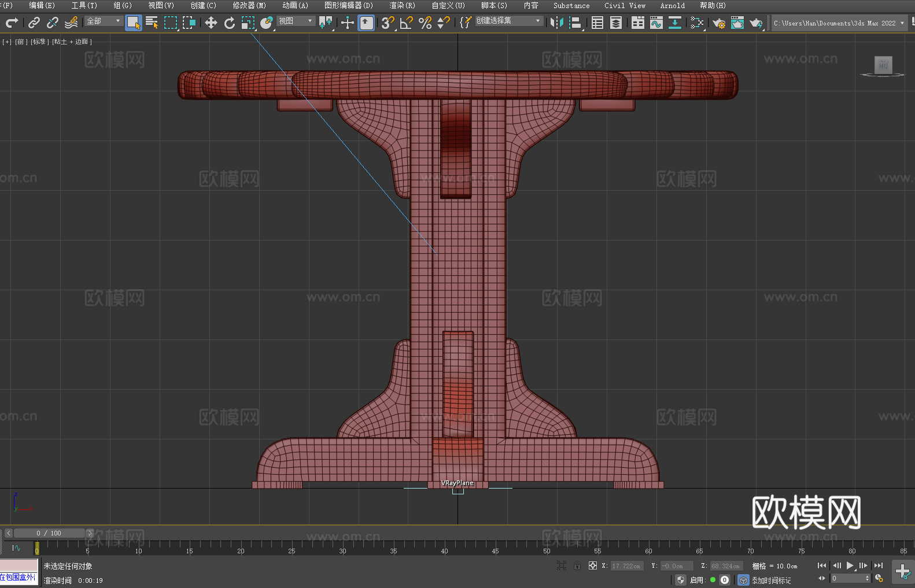915x588 pixels.
Task: Open Curve Editor
Action: coord(656,23)
